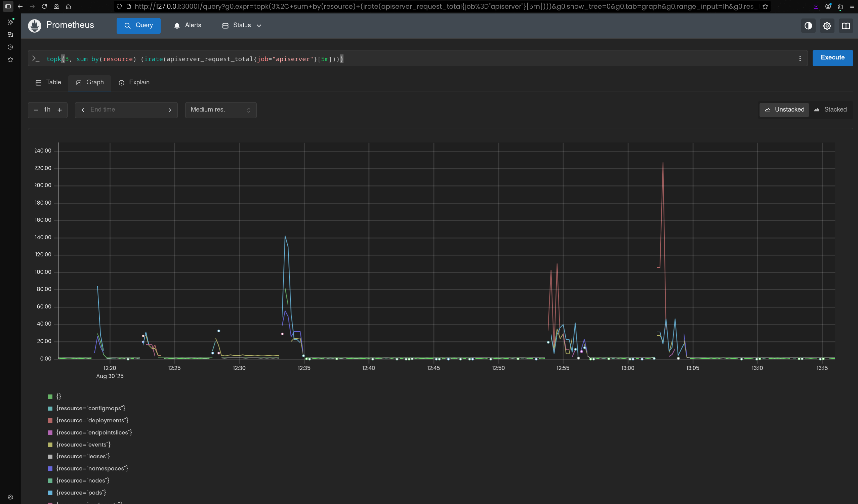
Task: Open the Status dropdown menu
Action: (242, 26)
